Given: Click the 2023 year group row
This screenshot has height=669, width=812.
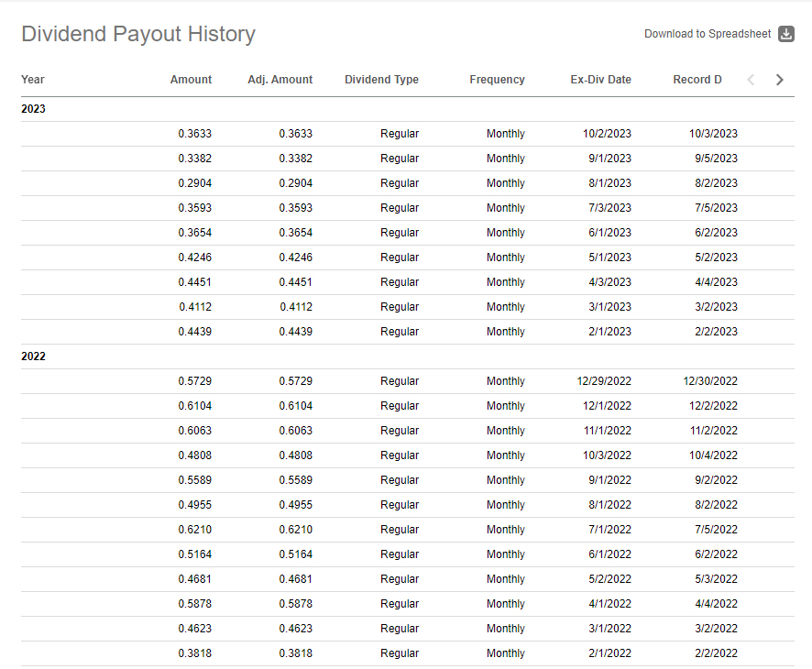Looking at the screenshot, I should (408, 109).
